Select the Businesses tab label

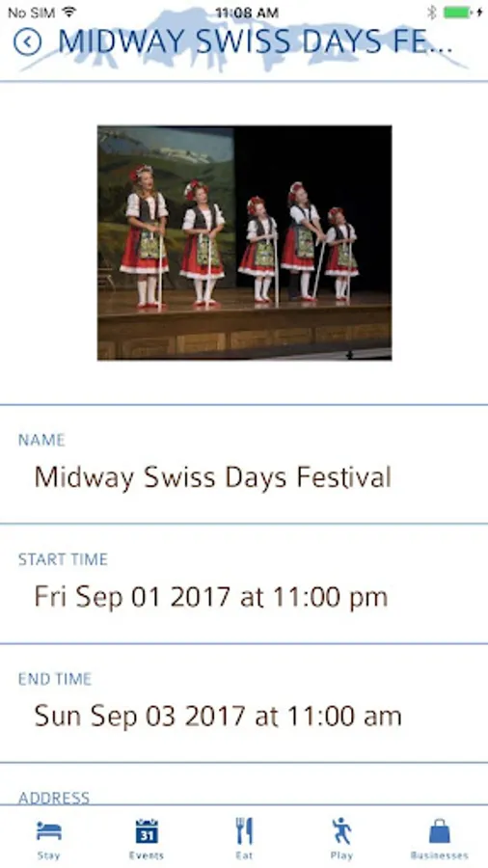(440, 855)
